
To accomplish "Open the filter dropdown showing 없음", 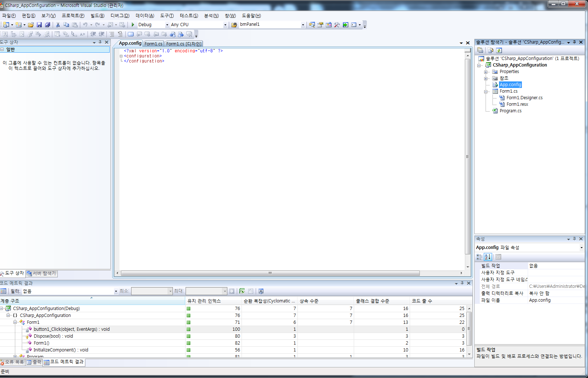I will coord(116,291).
